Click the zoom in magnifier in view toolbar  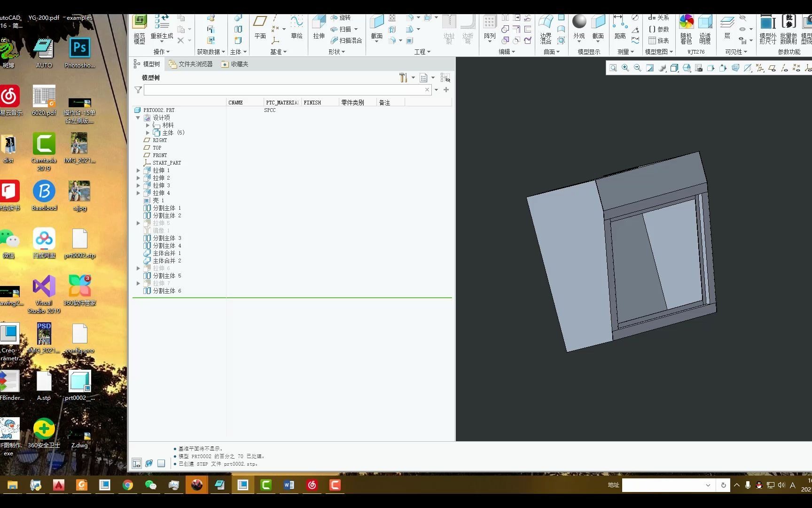[625, 68]
